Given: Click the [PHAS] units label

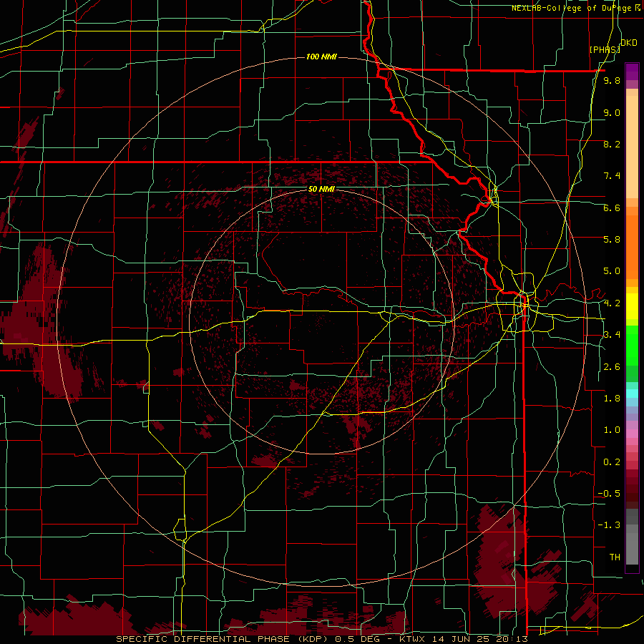Looking at the screenshot, I should (605, 49).
